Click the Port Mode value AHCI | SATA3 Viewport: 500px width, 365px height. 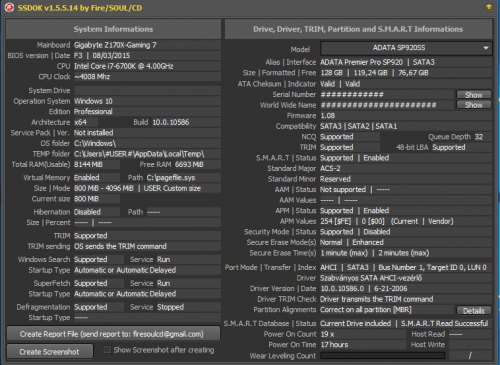point(344,268)
